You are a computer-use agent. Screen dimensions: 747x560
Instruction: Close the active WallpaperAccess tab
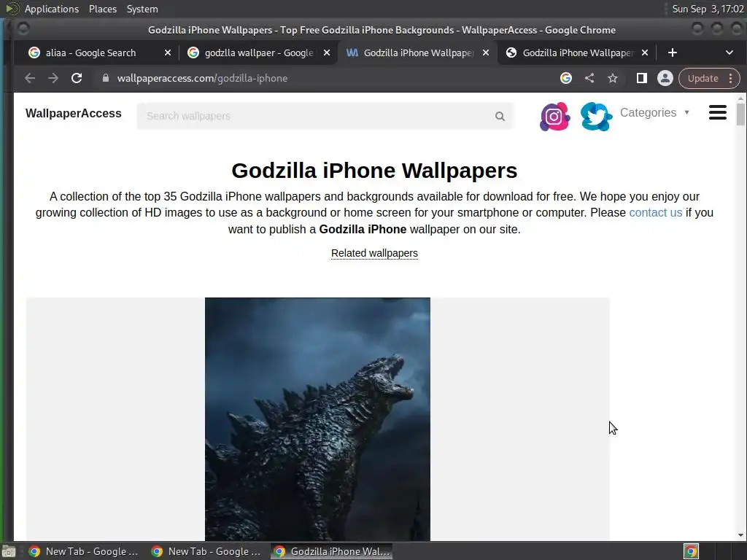(x=485, y=52)
